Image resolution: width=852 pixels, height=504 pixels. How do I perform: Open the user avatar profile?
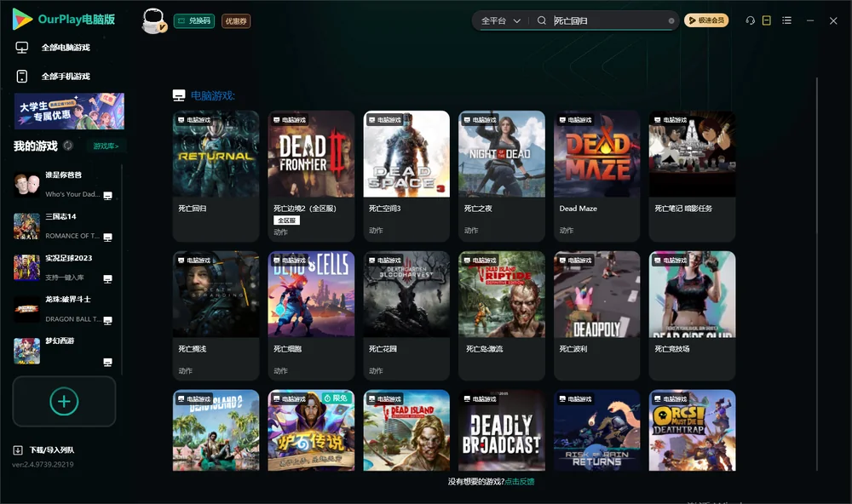coord(153,20)
